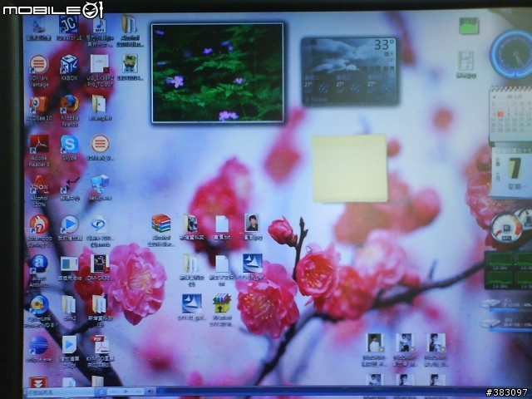Launch CyberLink PowerDVD 8
The image size is (532, 399).
[x=39, y=305]
